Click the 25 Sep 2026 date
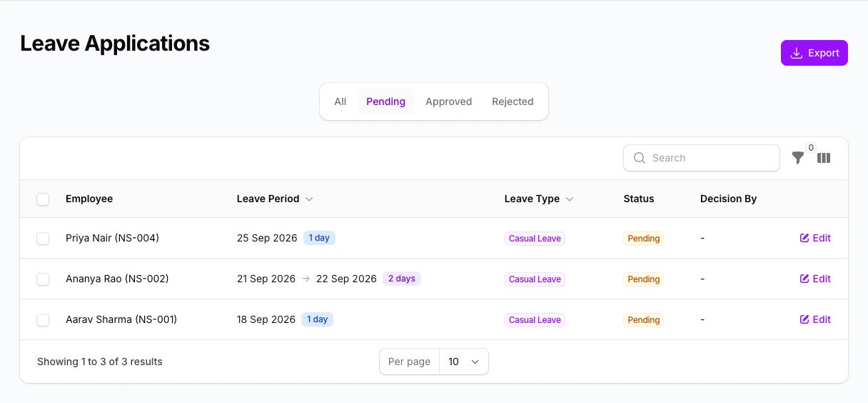 [x=267, y=238]
